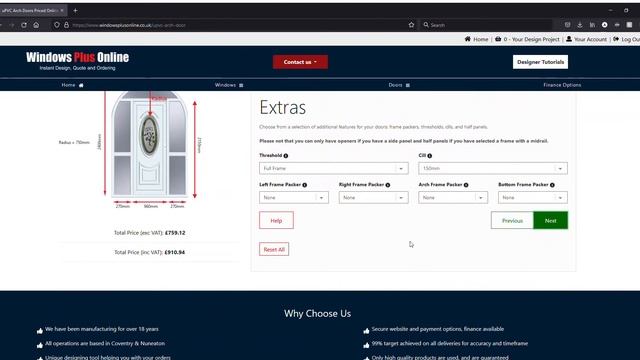This screenshot has width=640, height=360.
Task: Open Finance Options in navigation bar
Action: 562,85
